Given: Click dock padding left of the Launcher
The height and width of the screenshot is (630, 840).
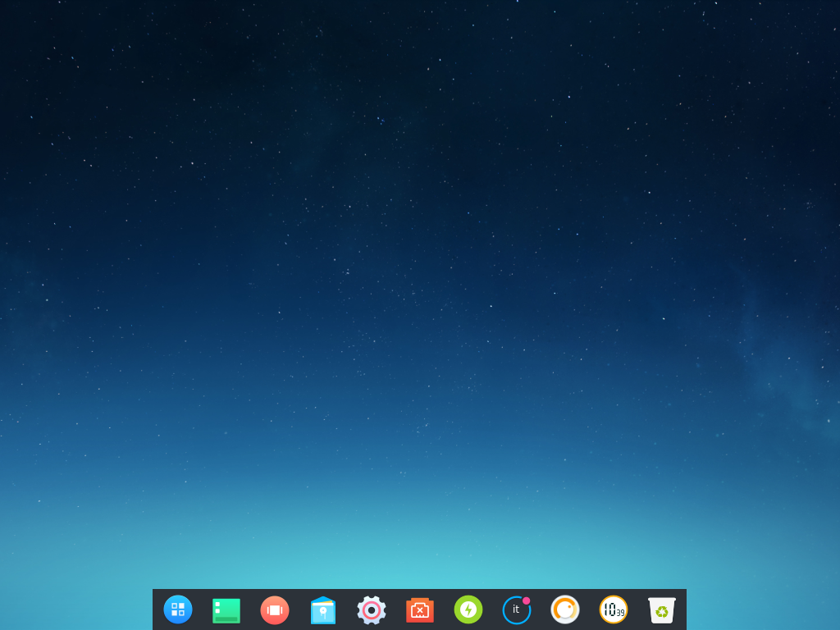Looking at the screenshot, I should coord(157,610).
